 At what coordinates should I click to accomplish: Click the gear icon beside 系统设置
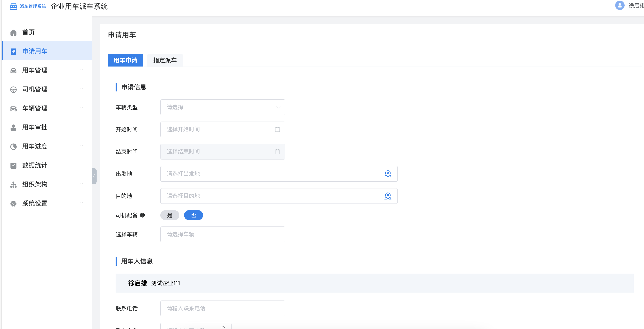coord(13,203)
